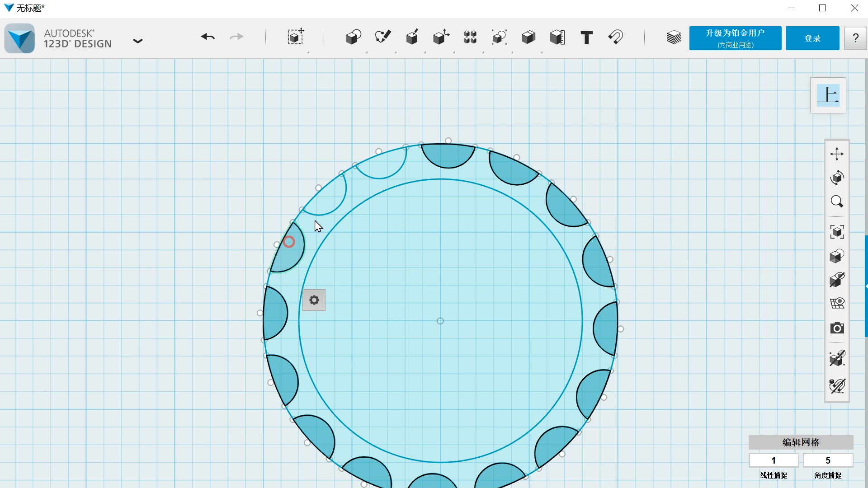The width and height of the screenshot is (868, 488).
Task: Click the upgrade to premium button
Action: point(735,38)
